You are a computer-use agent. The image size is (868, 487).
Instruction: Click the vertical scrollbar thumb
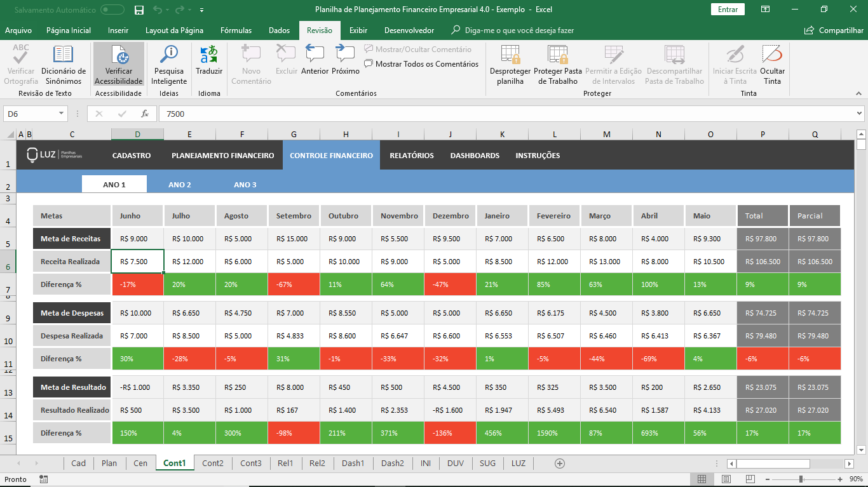(861, 144)
